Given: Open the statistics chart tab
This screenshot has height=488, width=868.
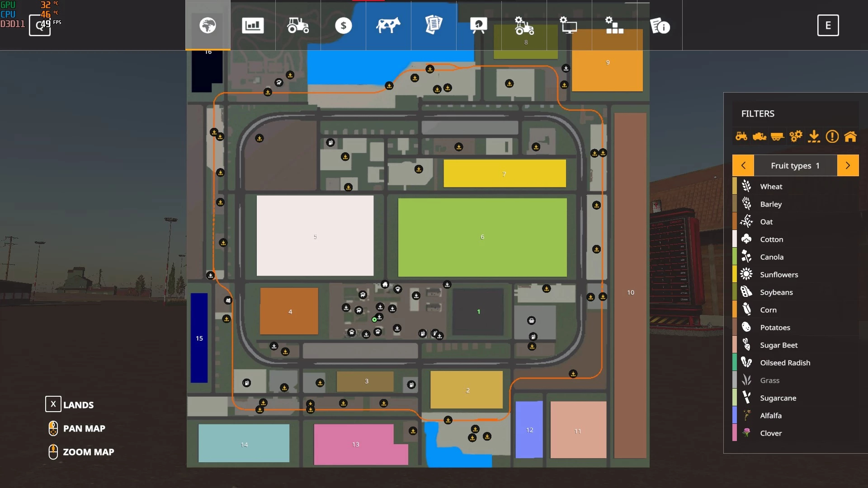Looking at the screenshot, I should [x=253, y=25].
